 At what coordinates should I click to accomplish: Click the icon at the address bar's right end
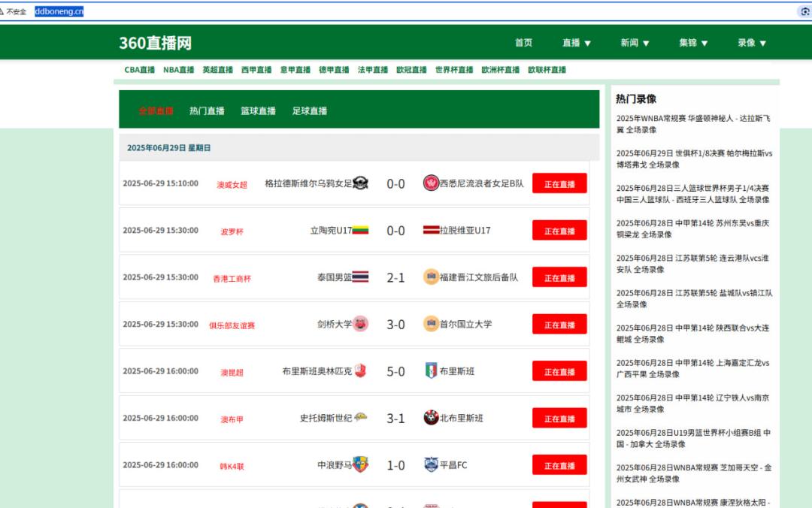tap(804, 11)
